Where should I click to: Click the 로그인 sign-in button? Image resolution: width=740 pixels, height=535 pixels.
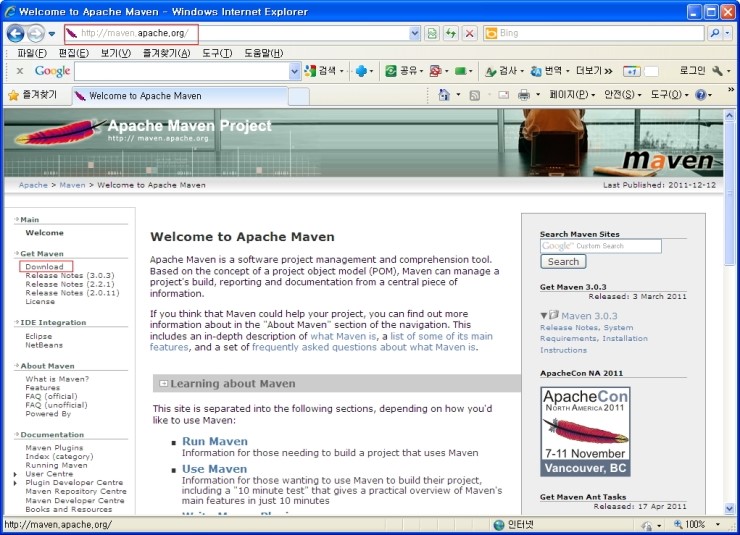692,71
